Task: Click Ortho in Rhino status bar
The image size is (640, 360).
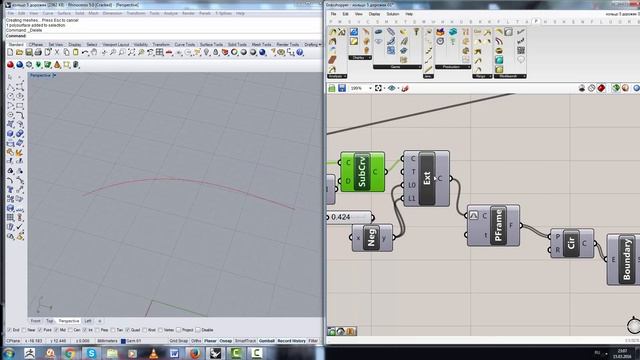Action: pos(196,341)
